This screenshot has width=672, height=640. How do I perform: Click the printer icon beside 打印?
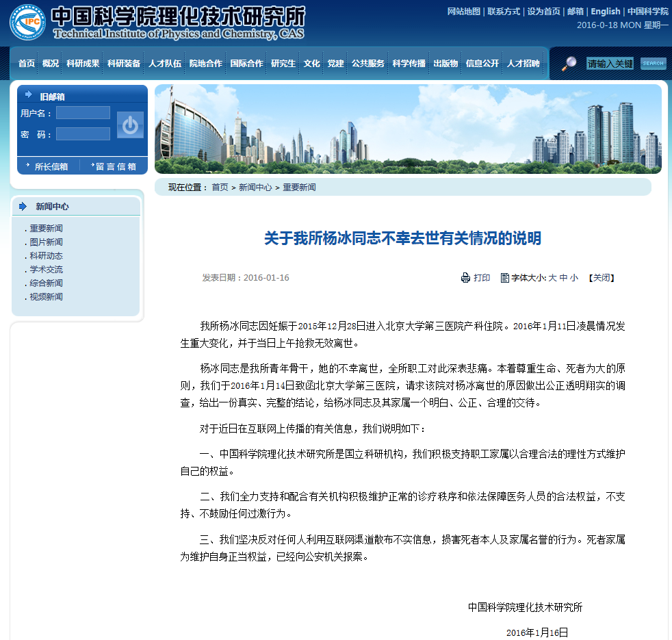click(465, 278)
